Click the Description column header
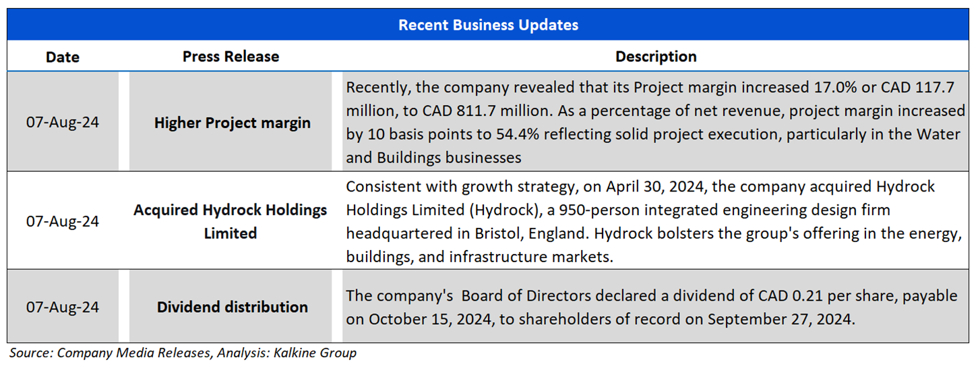The image size is (980, 368). point(655,57)
